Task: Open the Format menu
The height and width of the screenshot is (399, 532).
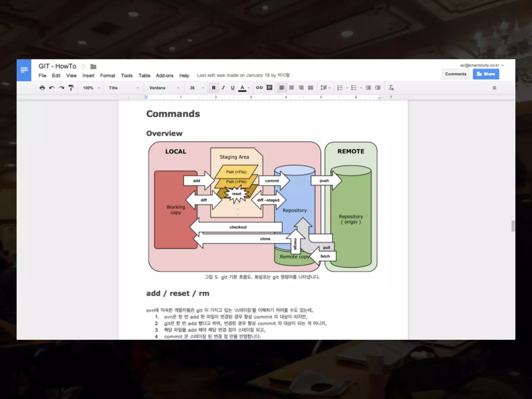Action: pos(108,76)
